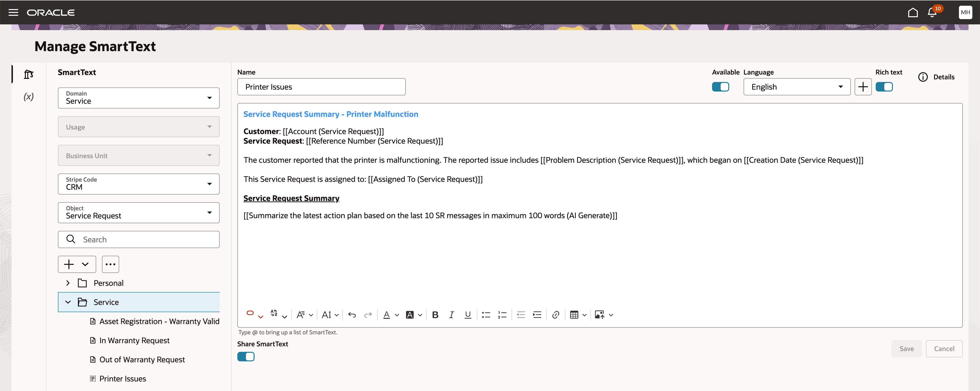The image size is (980, 391).
Task: Click the Cancel button
Action: 944,348
